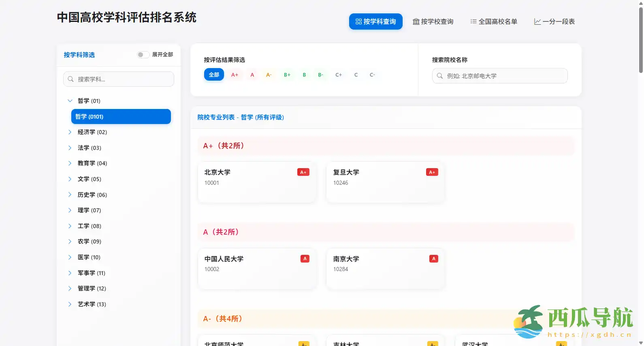Click the A+ badge on 北京大学 card
This screenshot has height=346, width=644.
303,172
